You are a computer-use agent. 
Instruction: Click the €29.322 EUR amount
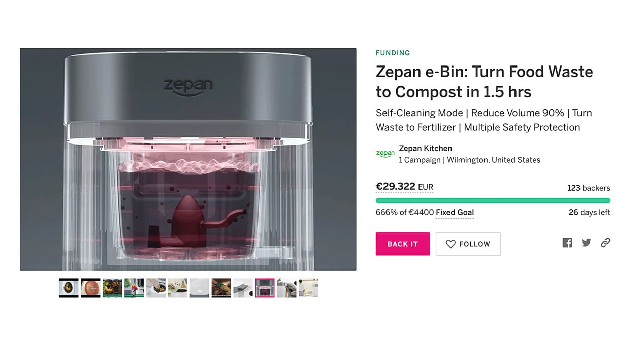click(404, 187)
